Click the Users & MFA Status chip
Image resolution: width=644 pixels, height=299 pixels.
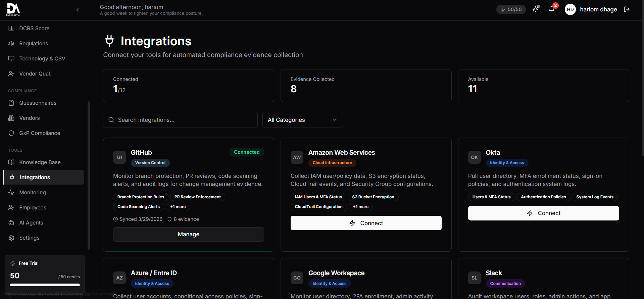[x=491, y=197]
